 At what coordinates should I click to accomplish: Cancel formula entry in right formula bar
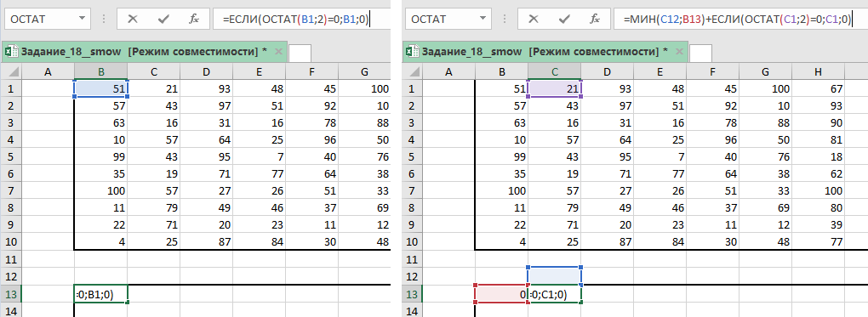point(534,19)
